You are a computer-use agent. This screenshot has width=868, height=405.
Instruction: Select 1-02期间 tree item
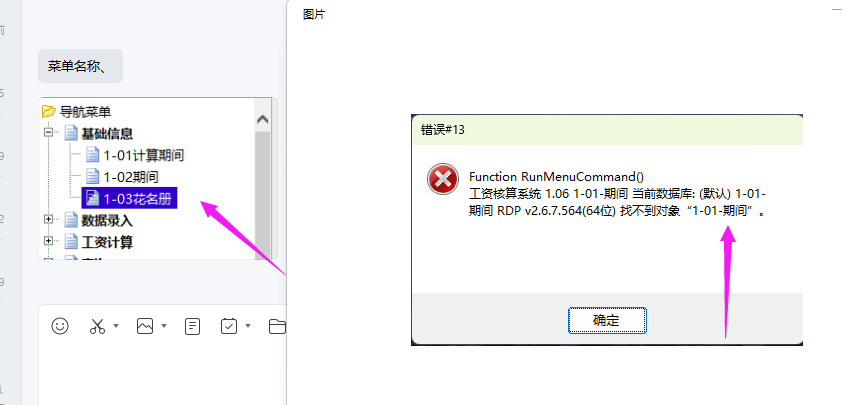coord(122,177)
